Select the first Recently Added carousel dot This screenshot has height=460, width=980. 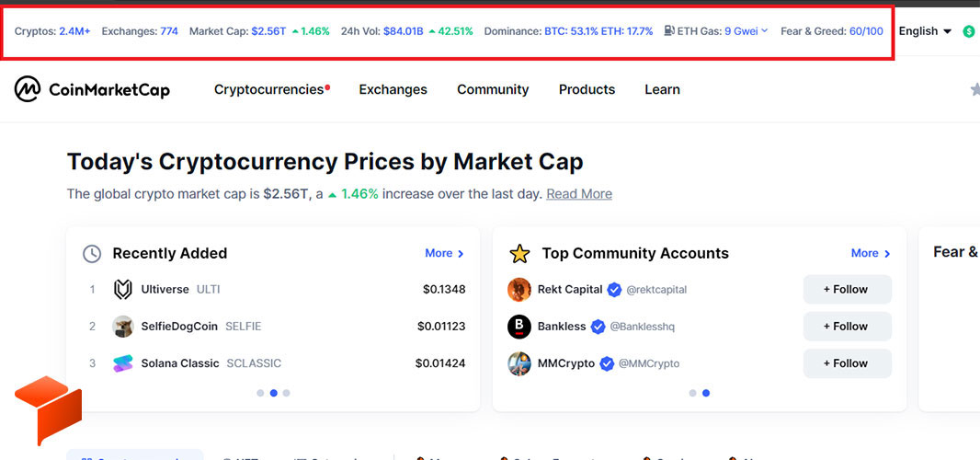point(260,393)
